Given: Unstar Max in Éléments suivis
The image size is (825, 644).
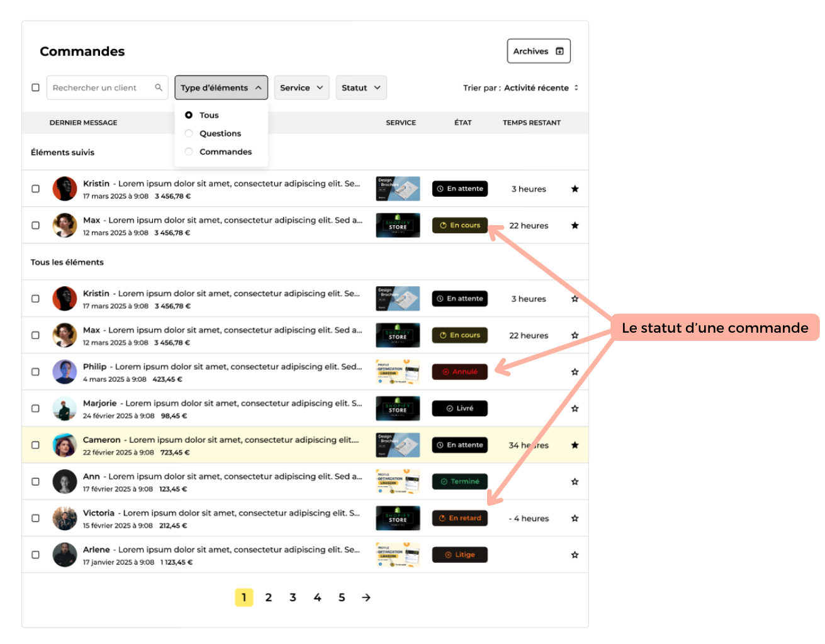Looking at the screenshot, I should pos(575,225).
